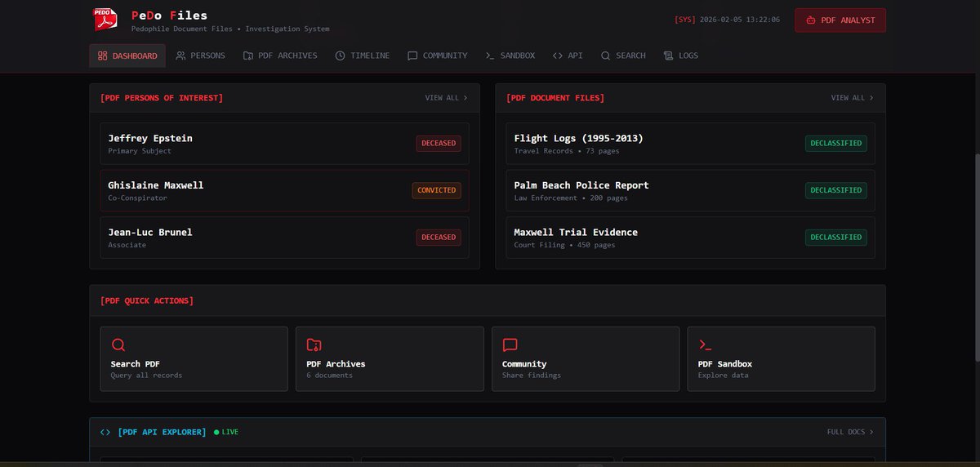Click the Sandbox terminal prompt icon in navbar
980x467 pixels.
[x=490, y=56]
